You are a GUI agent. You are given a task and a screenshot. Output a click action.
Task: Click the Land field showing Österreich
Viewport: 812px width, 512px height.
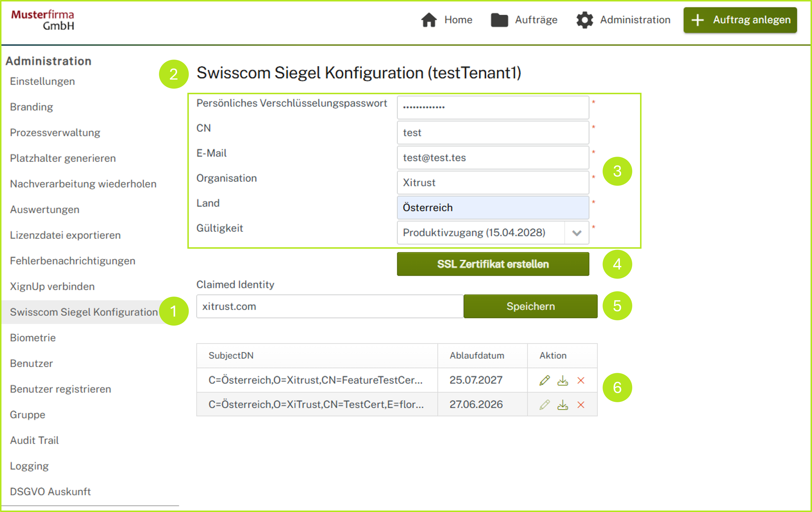point(493,207)
